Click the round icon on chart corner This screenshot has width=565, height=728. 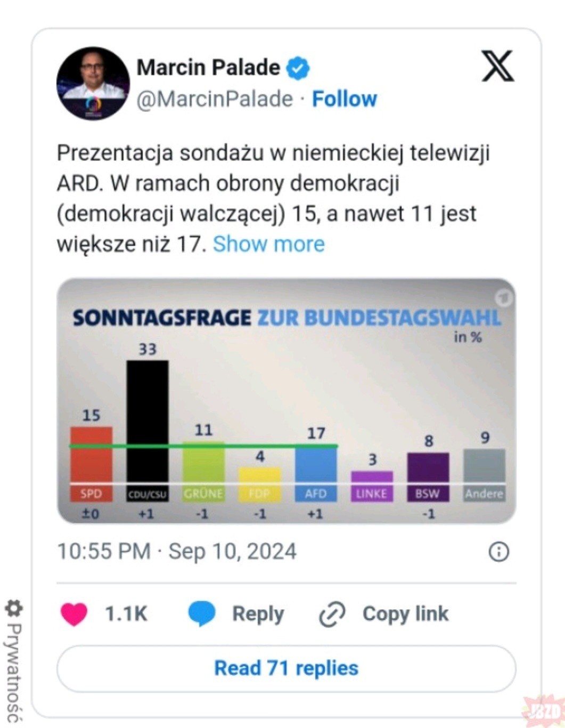pyautogui.click(x=503, y=297)
